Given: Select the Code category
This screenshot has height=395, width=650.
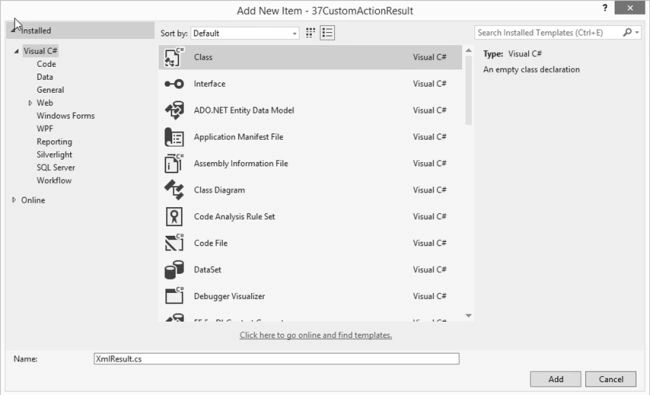Looking at the screenshot, I should click(x=46, y=64).
